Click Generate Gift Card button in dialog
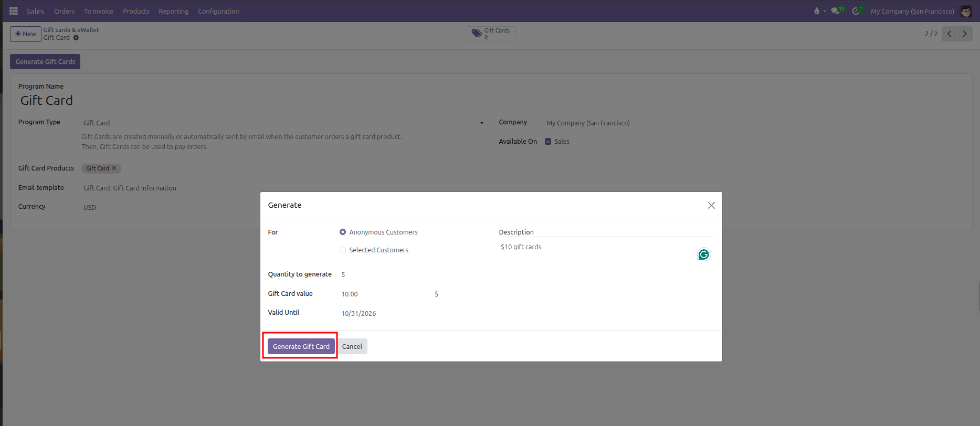 301,346
